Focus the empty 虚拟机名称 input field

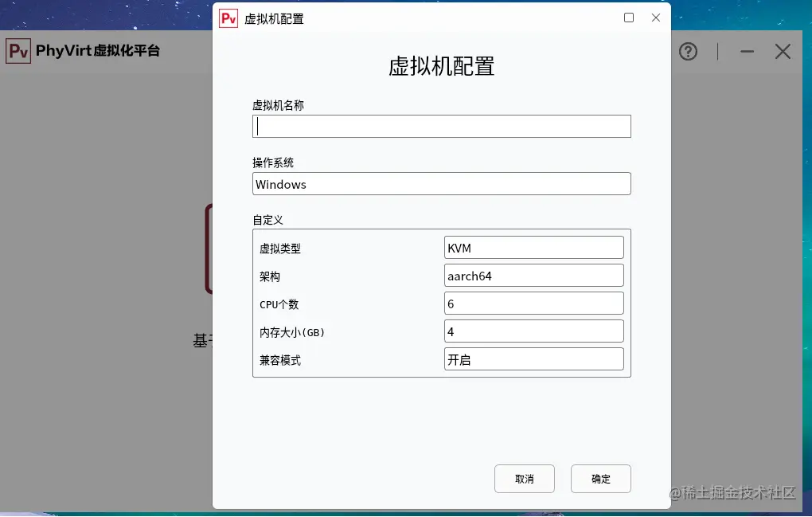pos(441,126)
